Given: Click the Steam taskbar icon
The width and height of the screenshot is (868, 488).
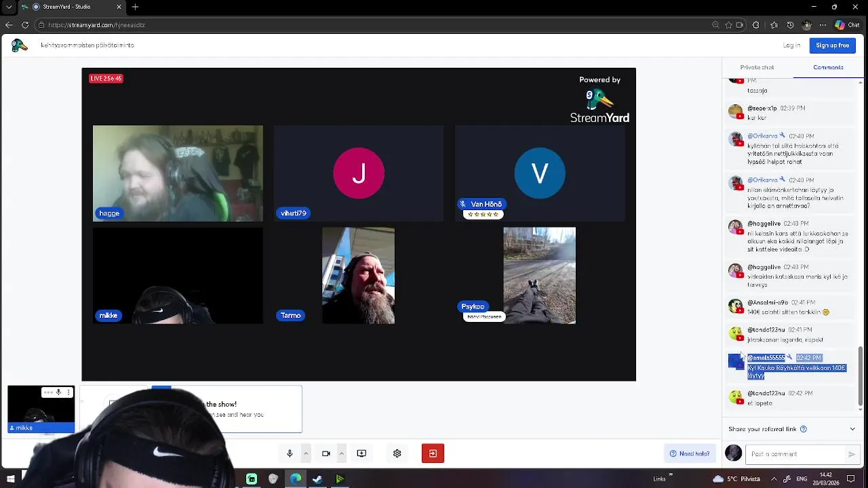Looking at the screenshot, I should click(317, 479).
